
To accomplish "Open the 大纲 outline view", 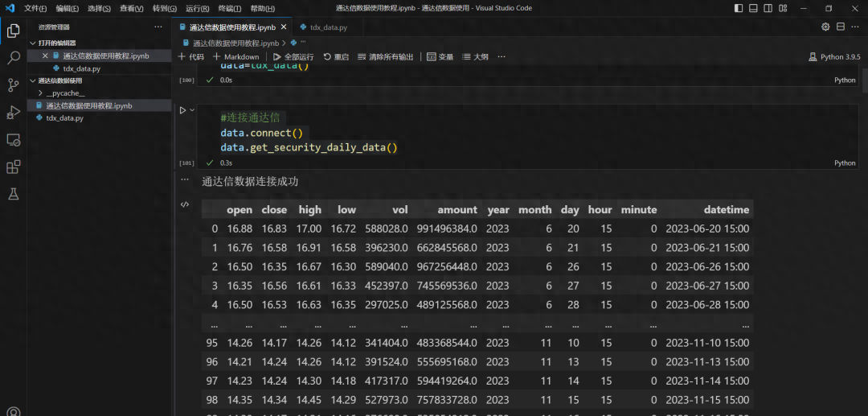I will [x=476, y=56].
